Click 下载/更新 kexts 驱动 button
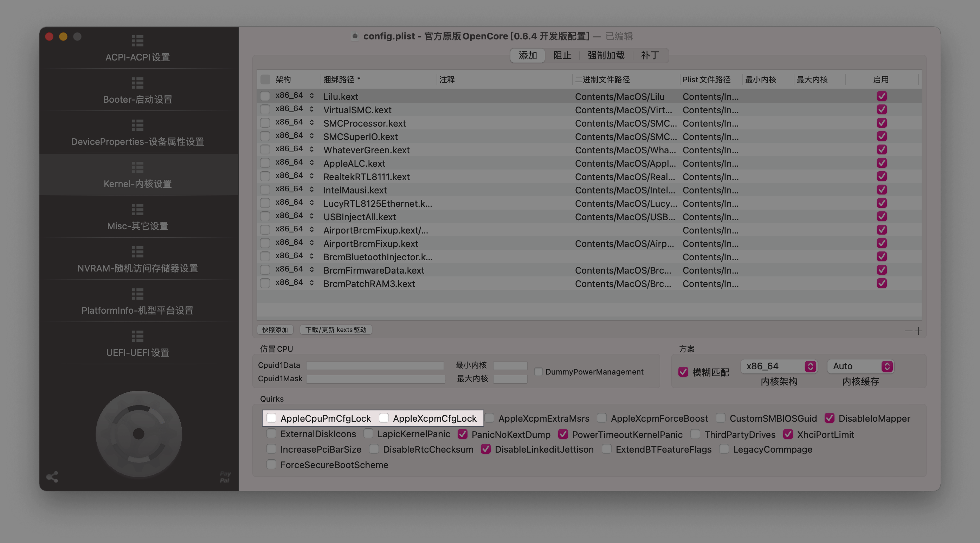Viewport: 980px width, 543px height. [x=336, y=330]
